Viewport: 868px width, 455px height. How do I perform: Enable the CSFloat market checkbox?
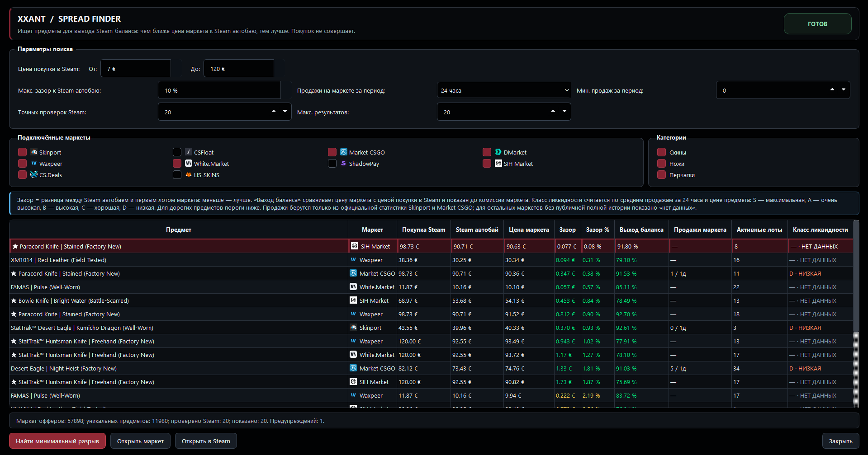coord(177,152)
